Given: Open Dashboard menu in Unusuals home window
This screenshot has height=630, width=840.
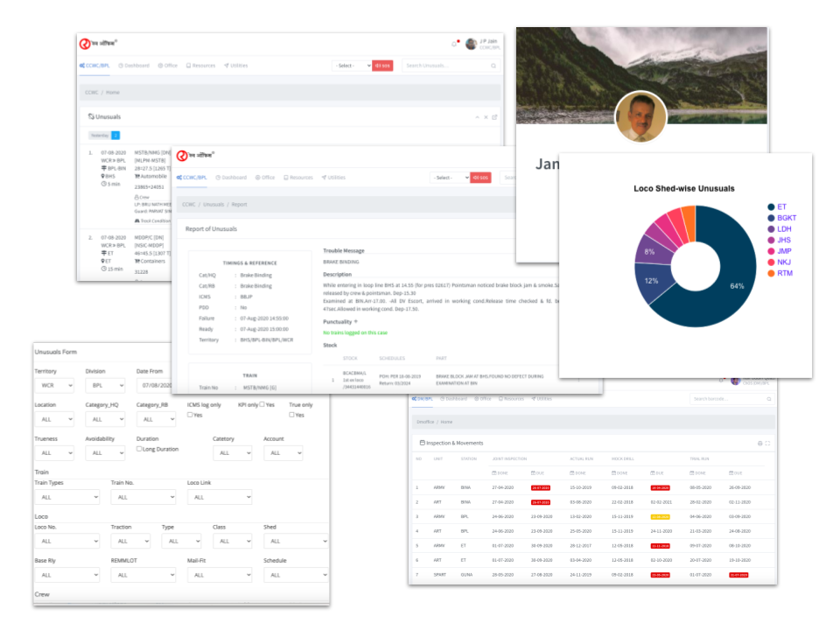Looking at the screenshot, I should [134, 66].
